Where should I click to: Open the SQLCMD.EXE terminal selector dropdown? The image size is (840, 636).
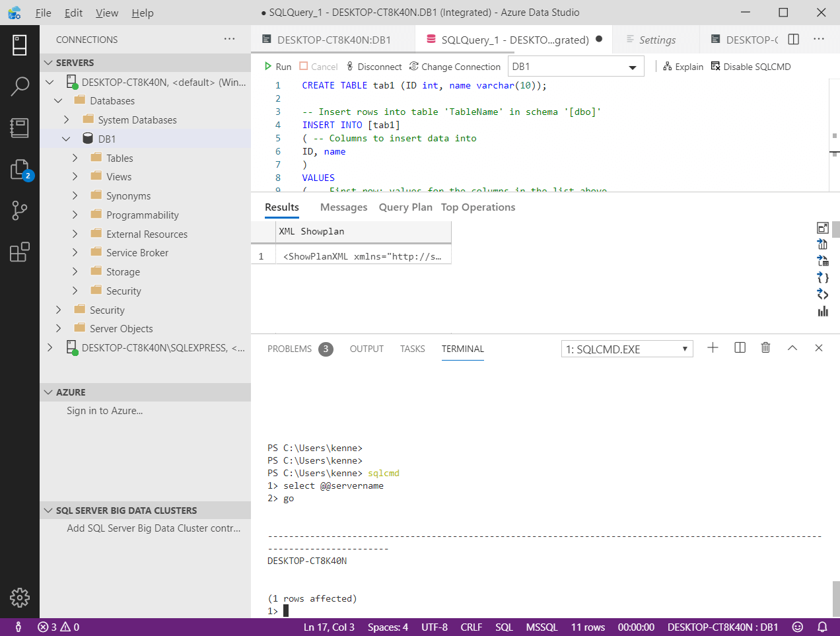pos(627,349)
